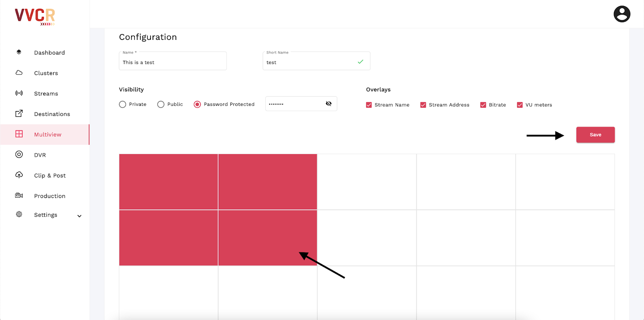Image resolution: width=644 pixels, height=320 pixels.
Task: Expand the Settings submenu chevron
Action: point(79,216)
